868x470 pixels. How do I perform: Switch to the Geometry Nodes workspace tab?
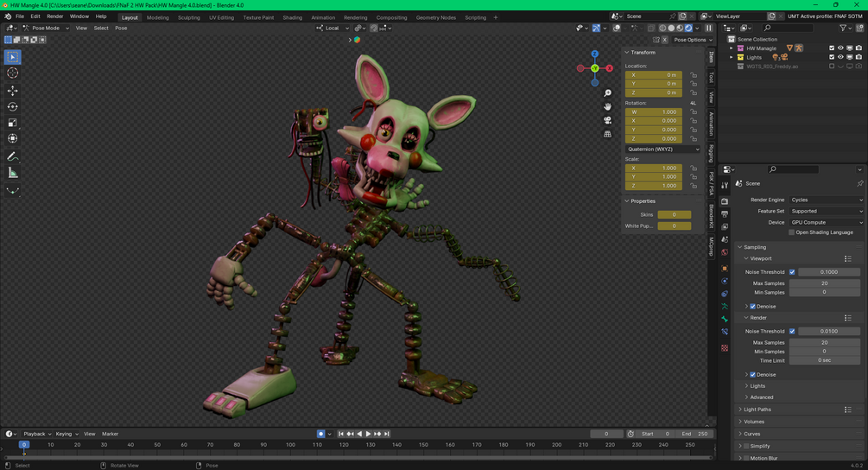point(435,17)
